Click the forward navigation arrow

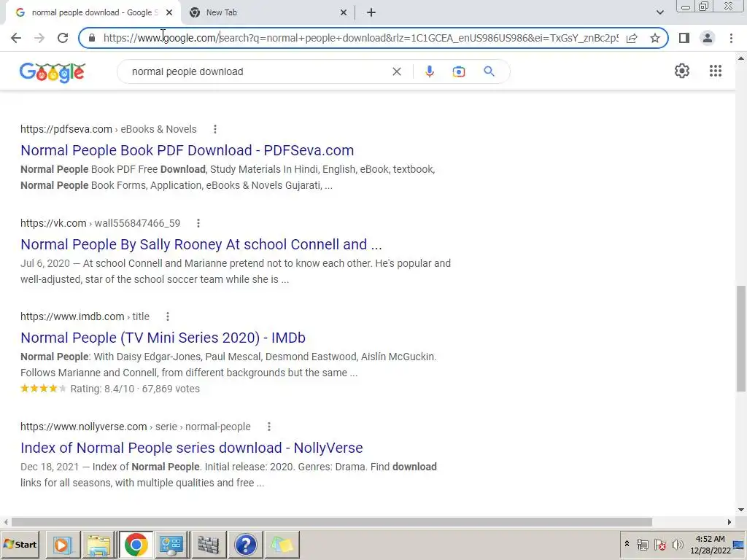click(39, 38)
